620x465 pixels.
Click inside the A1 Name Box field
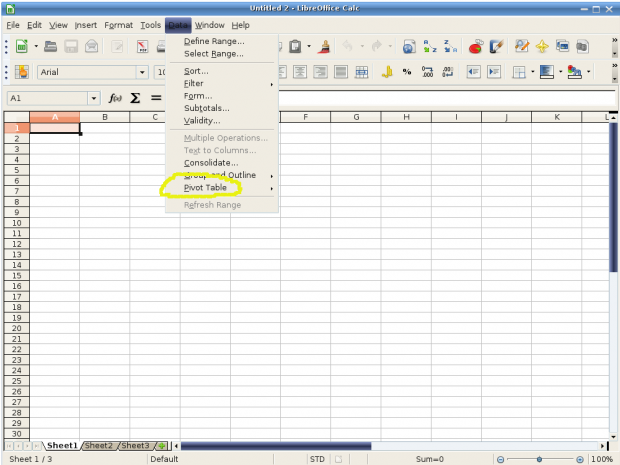pos(48,98)
